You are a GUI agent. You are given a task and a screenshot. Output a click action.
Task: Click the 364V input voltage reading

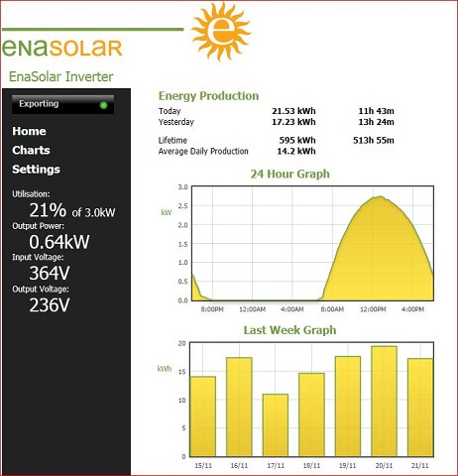click(50, 273)
